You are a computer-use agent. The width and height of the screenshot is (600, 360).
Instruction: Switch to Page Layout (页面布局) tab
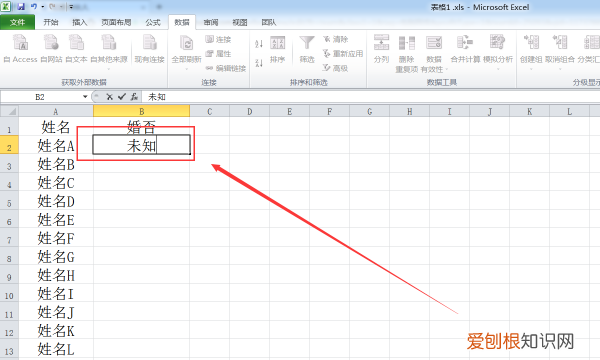tap(116, 22)
